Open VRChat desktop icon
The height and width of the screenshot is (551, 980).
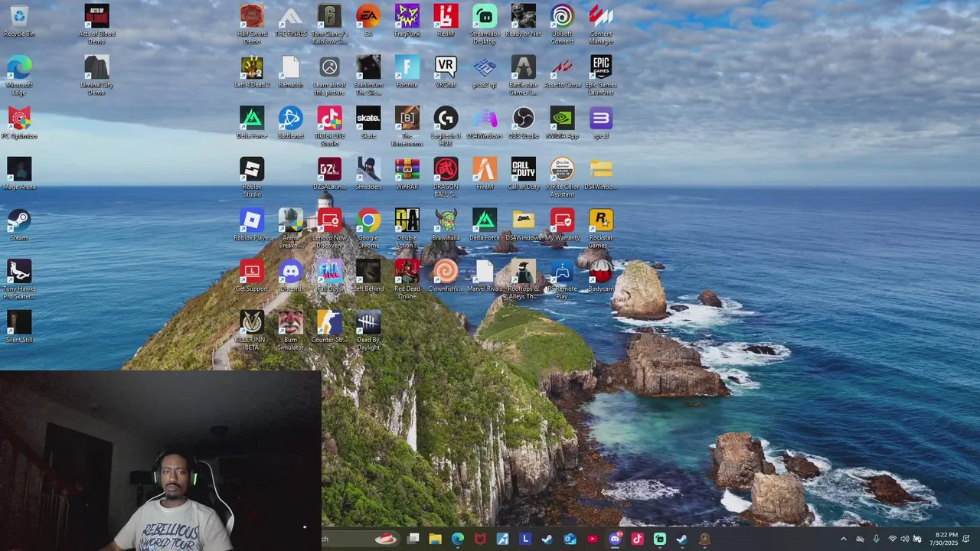[x=446, y=72]
